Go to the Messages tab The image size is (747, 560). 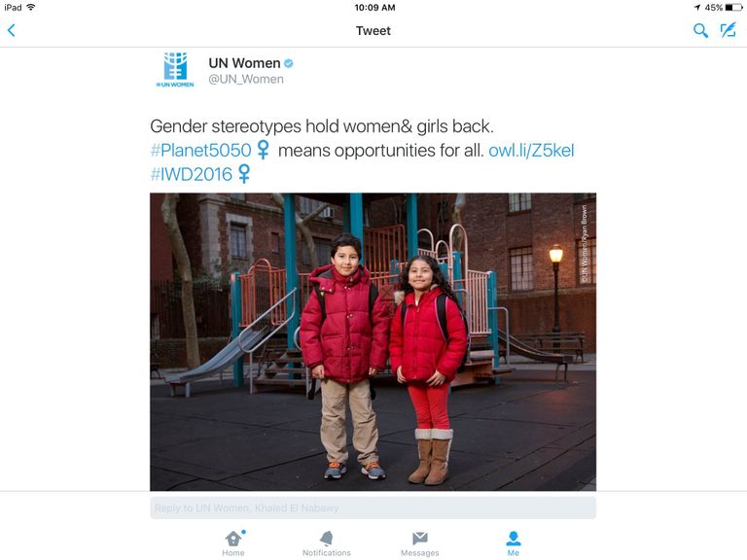[x=420, y=542]
